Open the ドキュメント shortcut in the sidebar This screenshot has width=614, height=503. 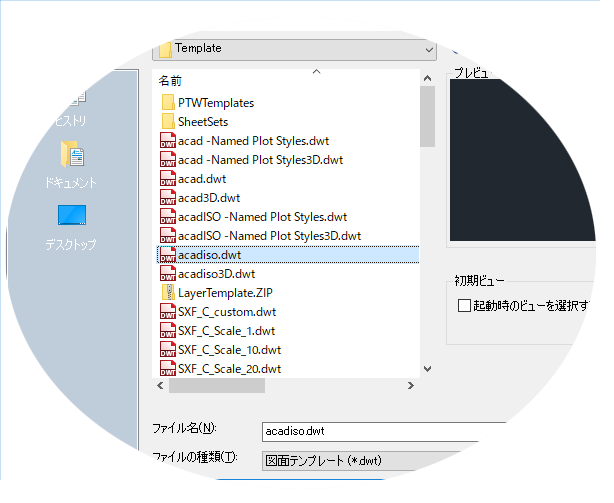click(x=71, y=165)
